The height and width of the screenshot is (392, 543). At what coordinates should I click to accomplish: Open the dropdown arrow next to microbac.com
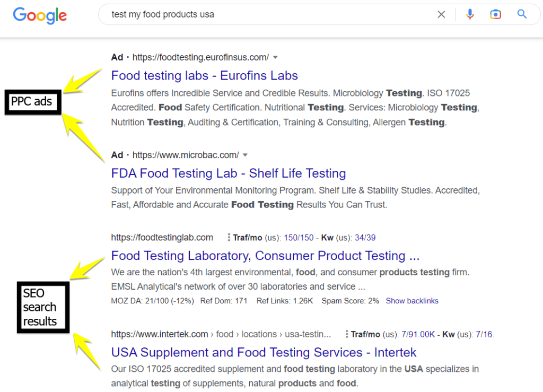pos(245,155)
